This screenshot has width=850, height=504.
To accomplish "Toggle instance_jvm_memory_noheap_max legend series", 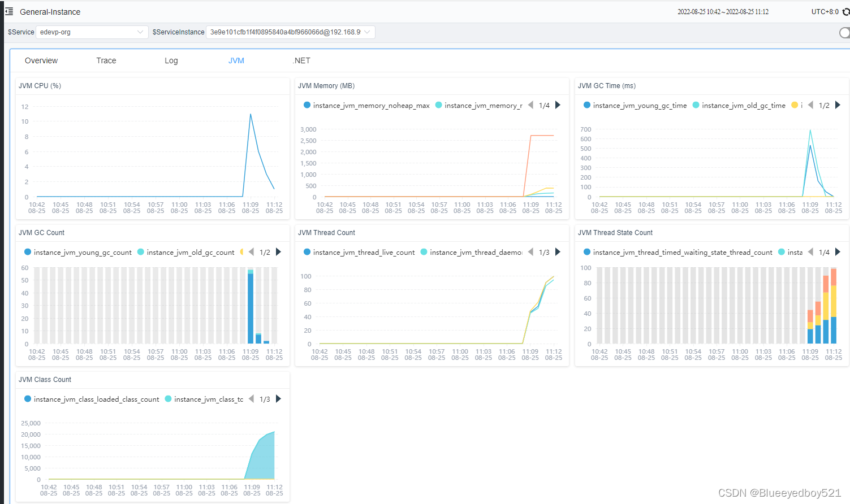I will click(x=366, y=105).
